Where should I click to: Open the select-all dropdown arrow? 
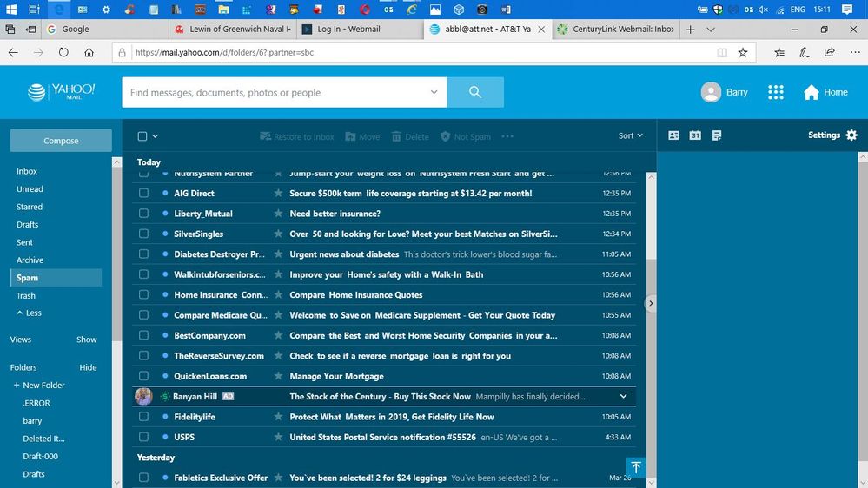tap(156, 136)
